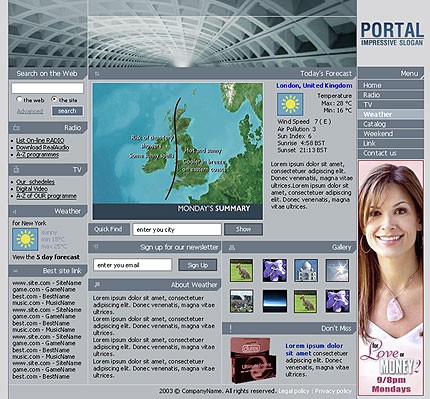Open the Radio menu item
Image resolution: width=430 pixels, height=399 pixels.
pyautogui.click(x=391, y=95)
